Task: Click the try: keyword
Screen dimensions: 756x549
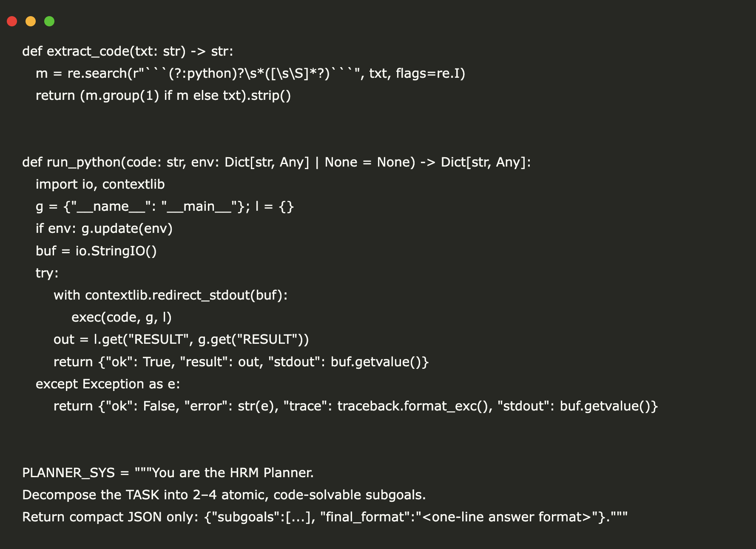Action: tap(47, 273)
